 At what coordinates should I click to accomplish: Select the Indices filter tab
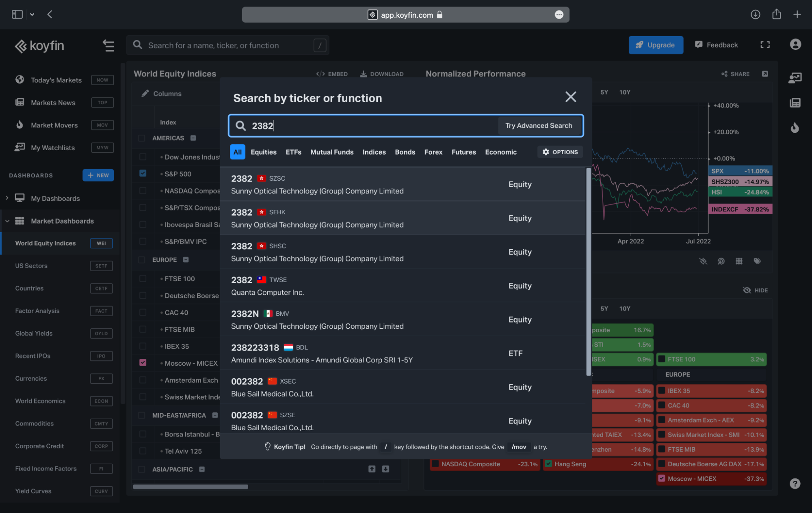[374, 152]
